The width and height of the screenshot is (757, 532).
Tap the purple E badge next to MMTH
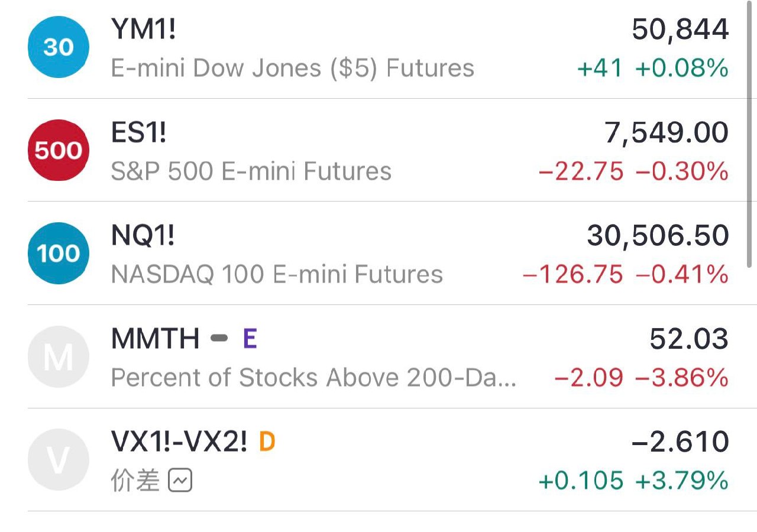[250, 339]
